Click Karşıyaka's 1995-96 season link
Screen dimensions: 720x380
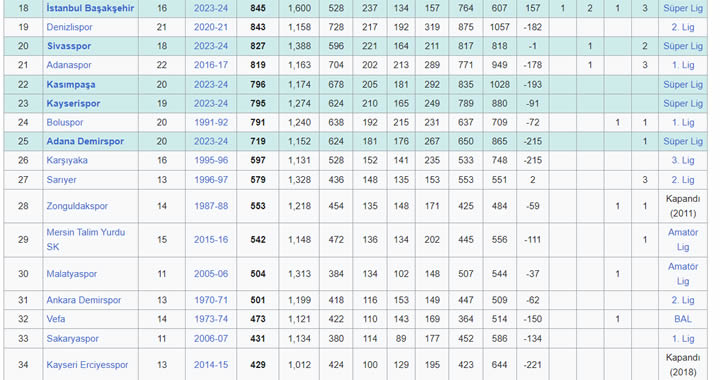coord(211,160)
